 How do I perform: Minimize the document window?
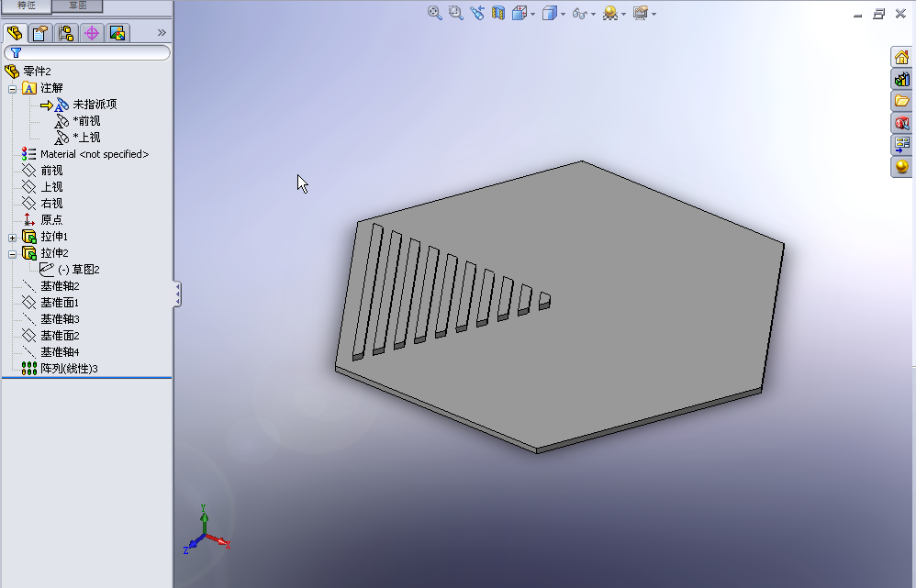[857, 15]
